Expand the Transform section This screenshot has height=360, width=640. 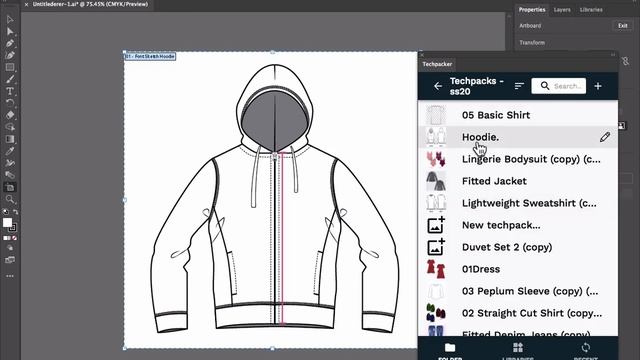coord(532,42)
